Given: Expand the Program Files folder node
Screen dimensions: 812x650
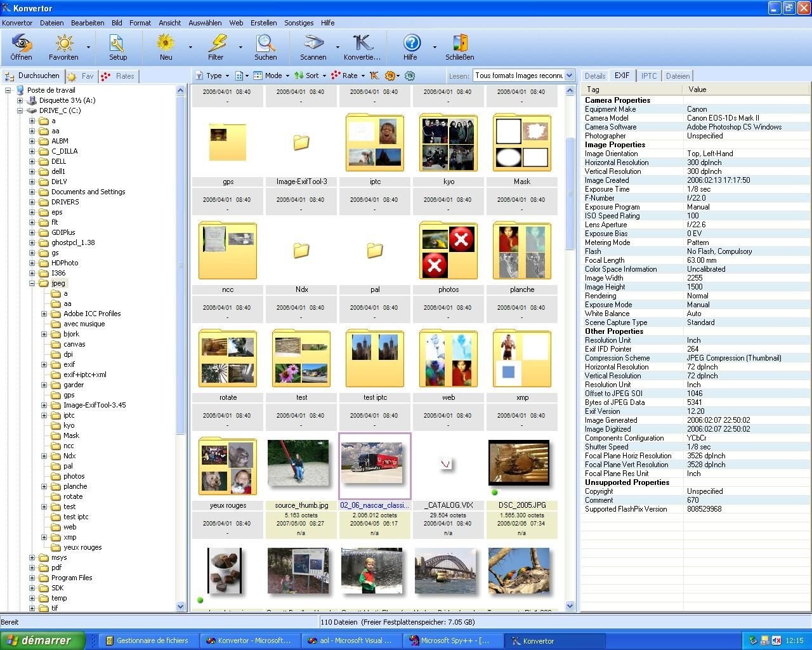Looking at the screenshot, I should (x=32, y=578).
